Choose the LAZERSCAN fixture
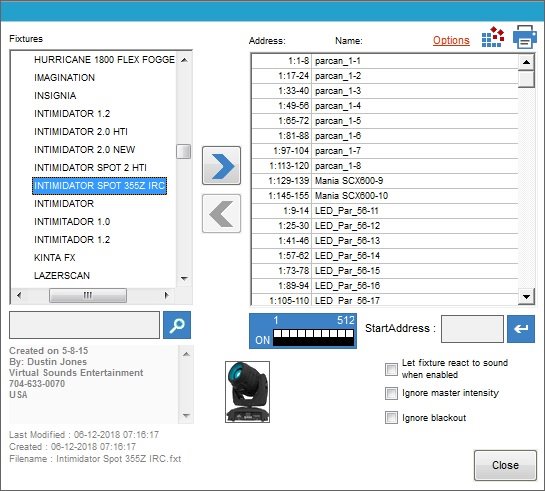This screenshot has height=491, width=545. (62, 276)
